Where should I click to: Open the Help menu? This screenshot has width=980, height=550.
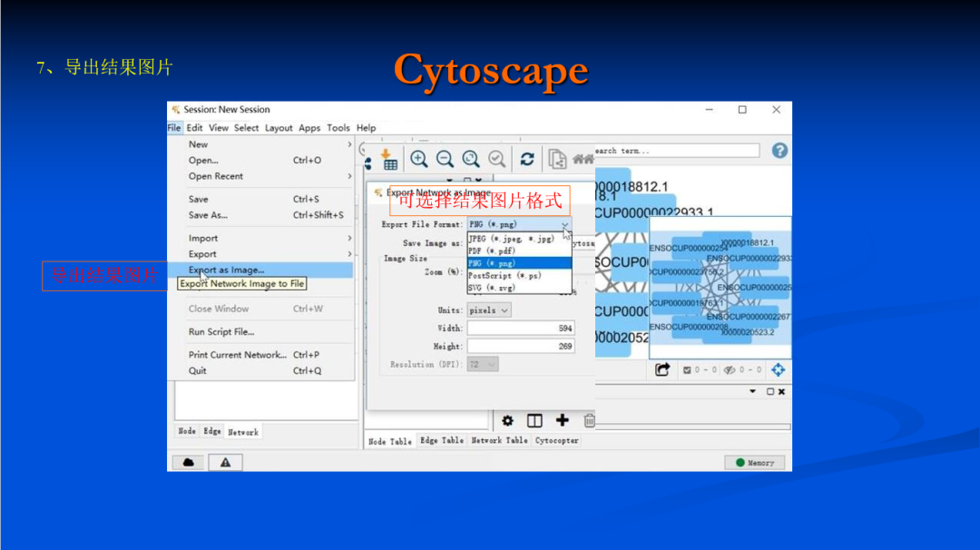click(x=367, y=127)
